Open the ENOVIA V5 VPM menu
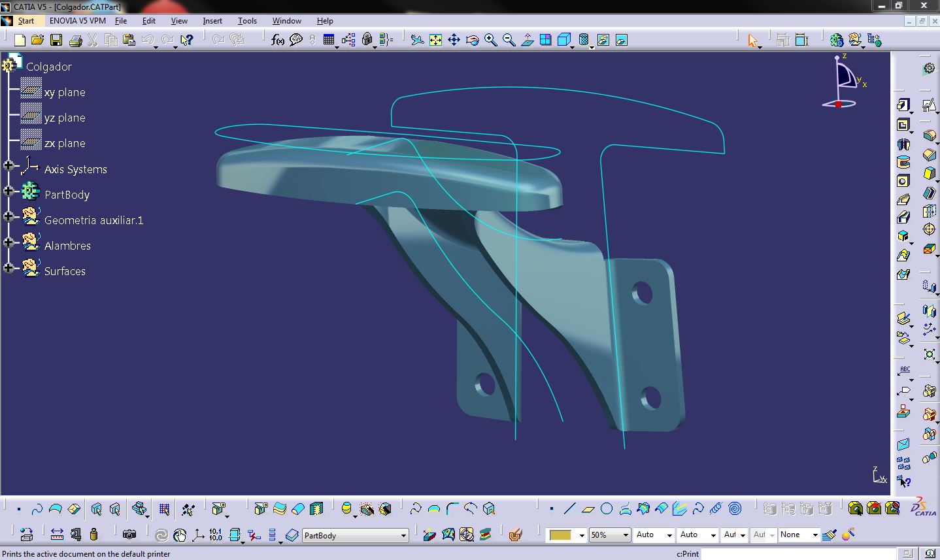940x560 pixels. (x=78, y=20)
